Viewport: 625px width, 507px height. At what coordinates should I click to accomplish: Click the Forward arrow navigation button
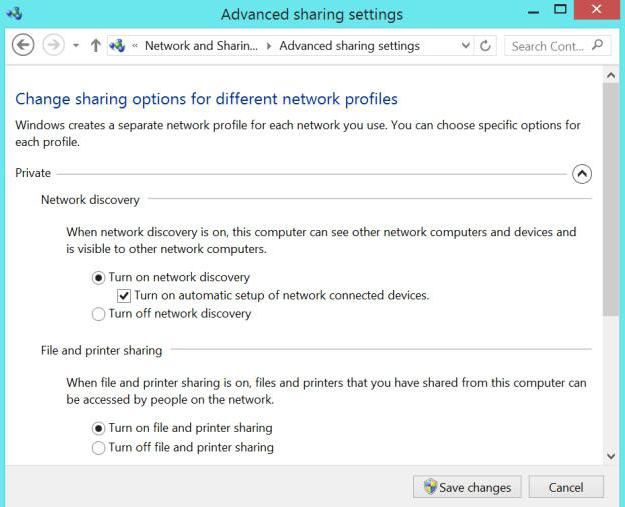click(53, 45)
